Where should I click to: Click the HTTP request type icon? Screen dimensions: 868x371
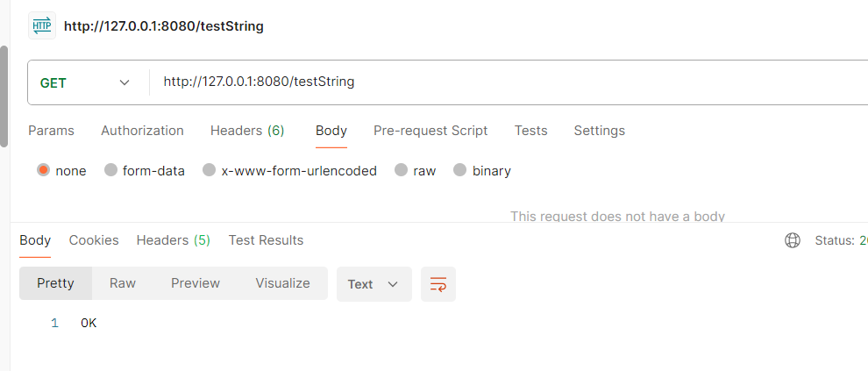[42, 26]
